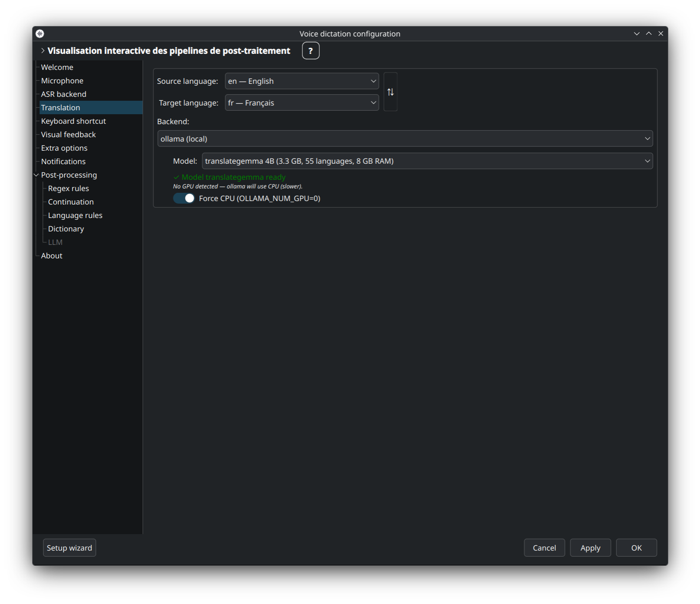Viewport: 700px width, 604px height.
Task: Open the About page
Action: (51, 256)
